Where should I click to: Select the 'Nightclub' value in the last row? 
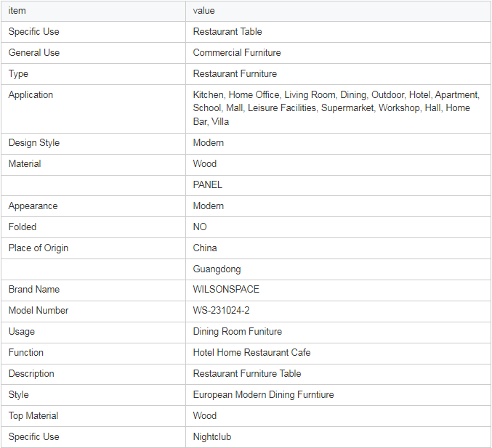[x=211, y=436]
